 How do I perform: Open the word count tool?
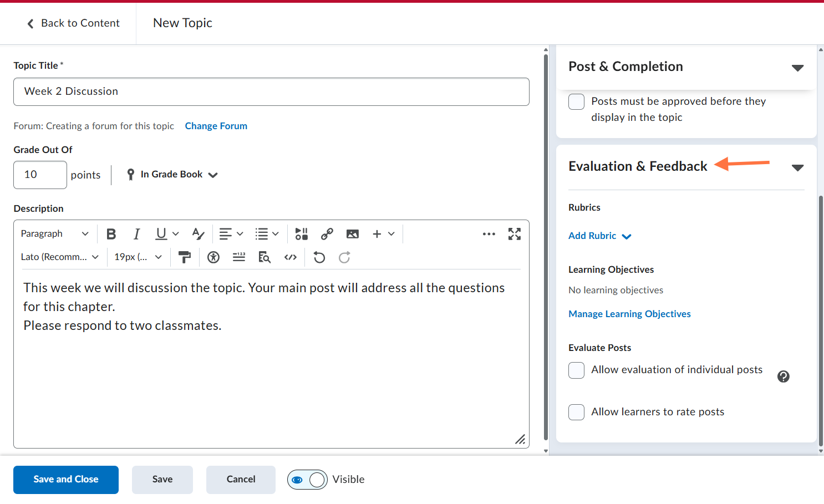pyautogui.click(x=239, y=257)
